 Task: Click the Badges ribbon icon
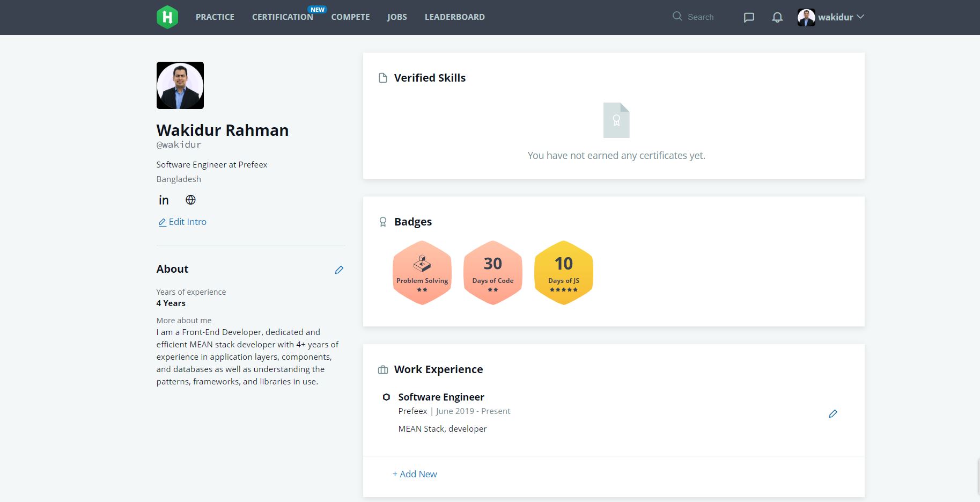383,222
